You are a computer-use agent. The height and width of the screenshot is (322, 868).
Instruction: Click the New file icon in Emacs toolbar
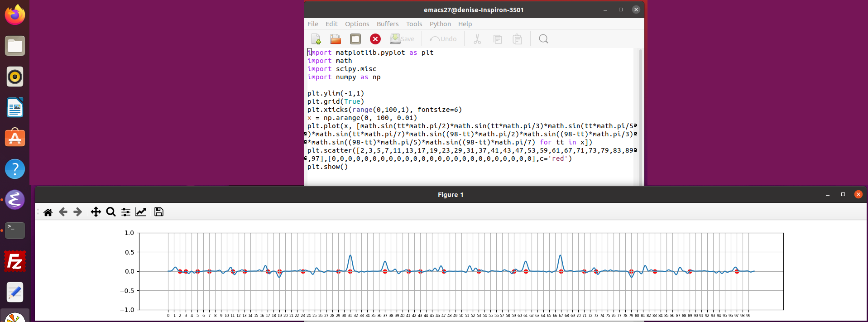coord(316,39)
